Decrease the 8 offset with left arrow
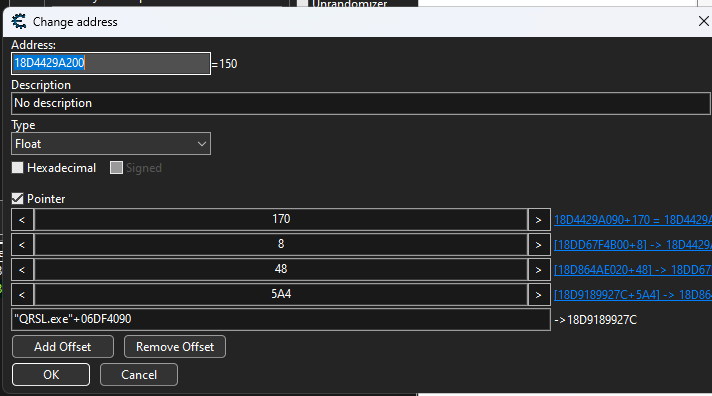The image size is (712, 396). tap(22, 245)
